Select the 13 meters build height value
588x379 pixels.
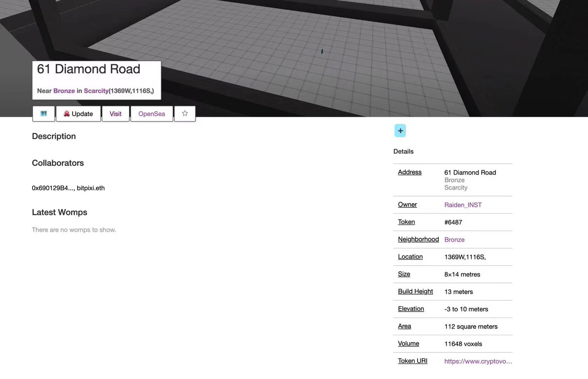click(x=459, y=292)
